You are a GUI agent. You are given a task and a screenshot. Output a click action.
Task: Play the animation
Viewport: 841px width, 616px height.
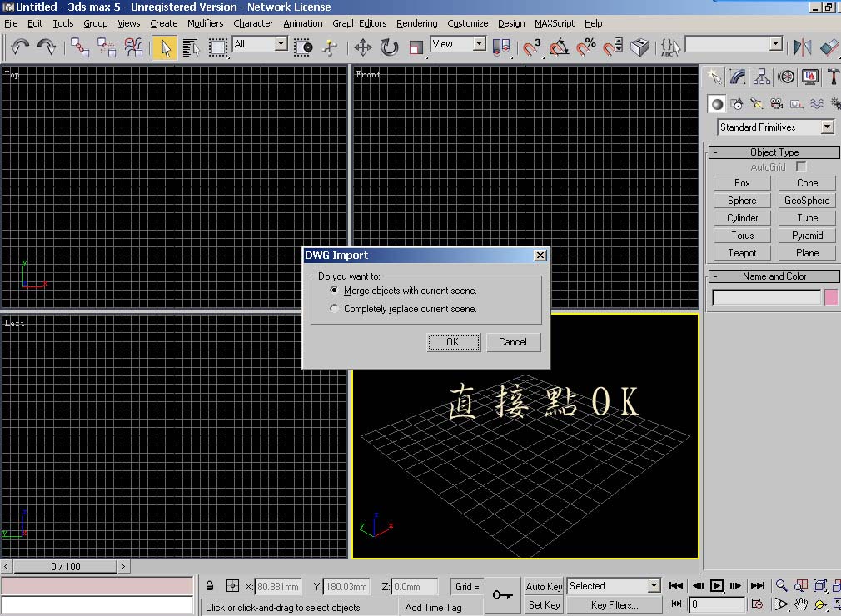coord(717,586)
